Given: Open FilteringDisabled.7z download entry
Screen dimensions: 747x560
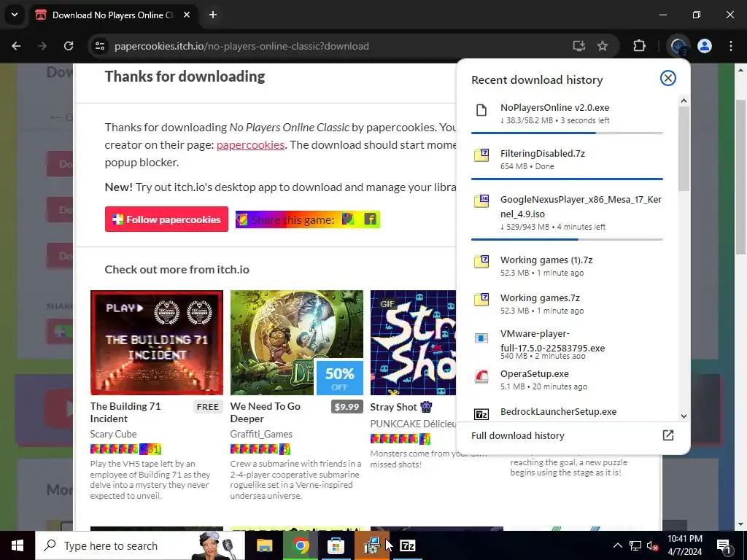Looking at the screenshot, I should pyautogui.click(x=567, y=159).
